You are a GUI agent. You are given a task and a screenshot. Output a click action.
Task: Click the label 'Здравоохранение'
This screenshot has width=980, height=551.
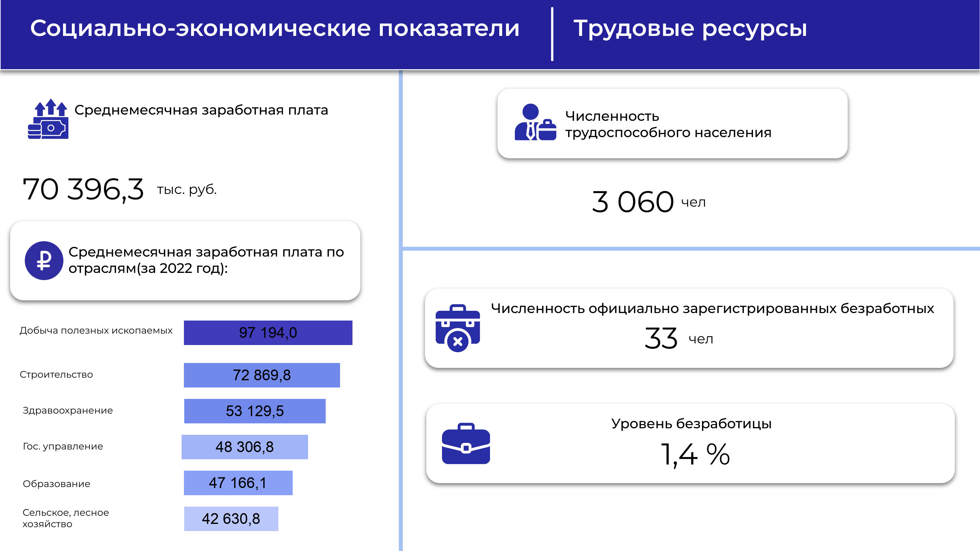tap(68, 411)
